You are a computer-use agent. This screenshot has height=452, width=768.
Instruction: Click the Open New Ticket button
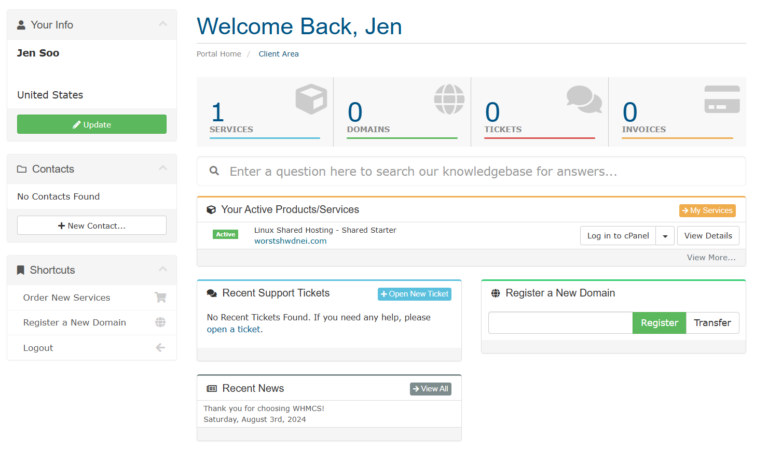click(x=414, y=294)
